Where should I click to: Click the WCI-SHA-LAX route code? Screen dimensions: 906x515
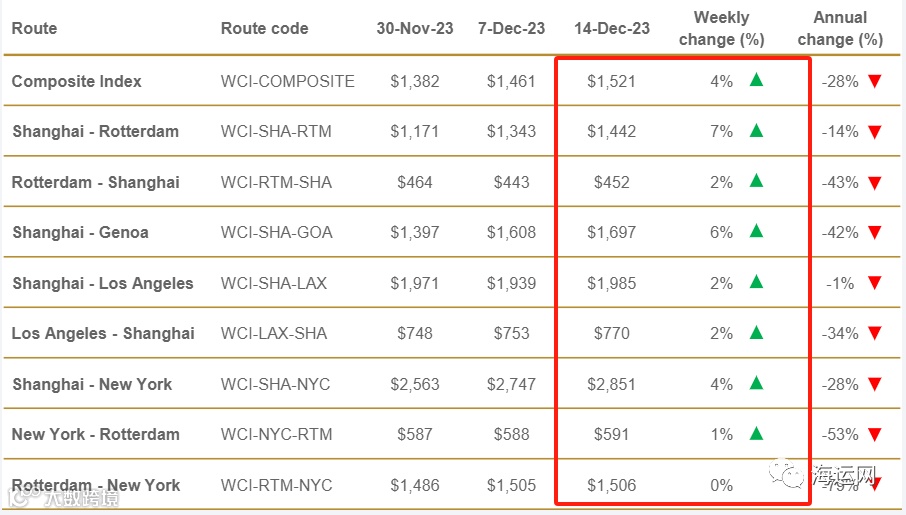click(273, 283)
